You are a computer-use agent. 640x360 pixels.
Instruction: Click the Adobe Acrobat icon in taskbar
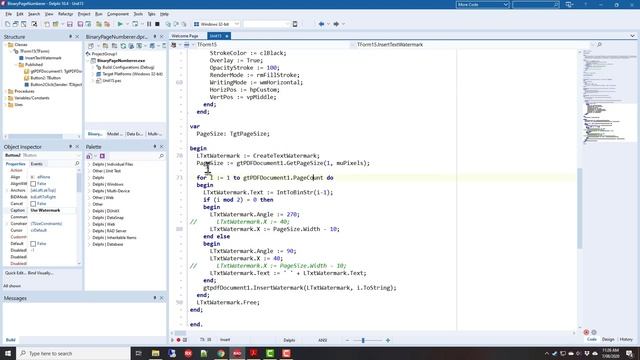(x=253, y=353)
